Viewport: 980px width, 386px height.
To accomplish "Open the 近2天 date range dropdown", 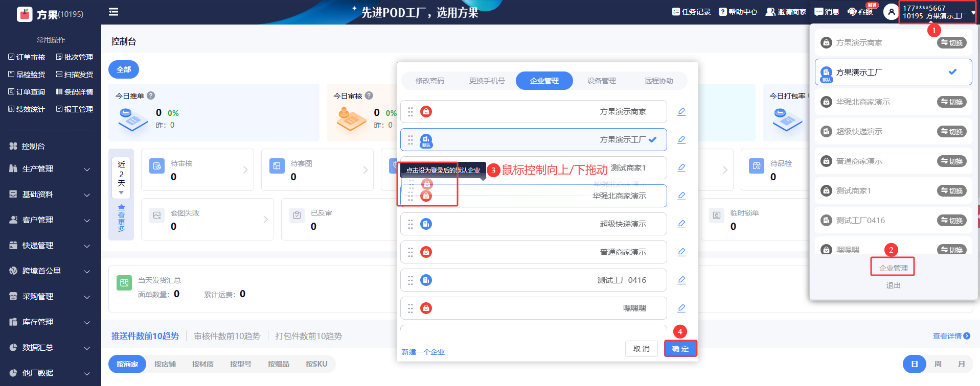I will [121, 178].
